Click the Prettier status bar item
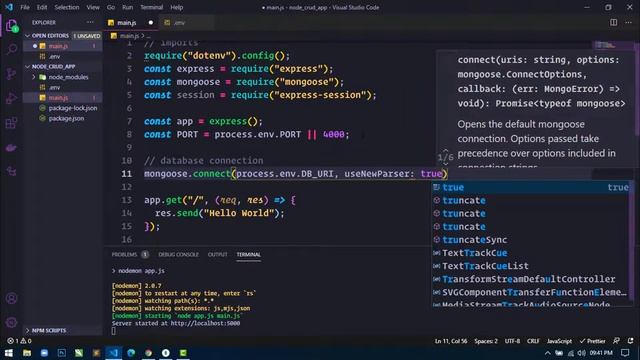The image size is (640, 360). click(592, 341)
